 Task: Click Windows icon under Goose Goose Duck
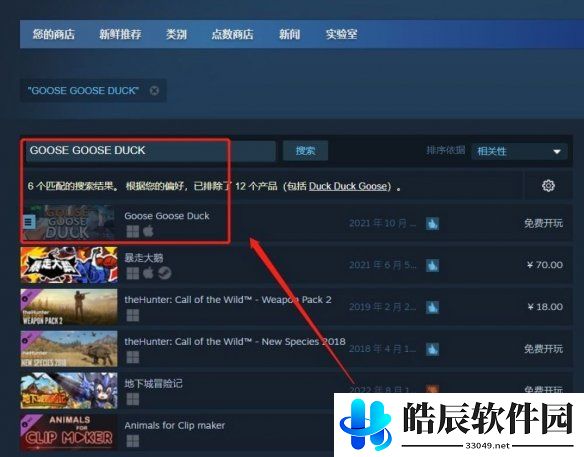(x=133, y=231)
